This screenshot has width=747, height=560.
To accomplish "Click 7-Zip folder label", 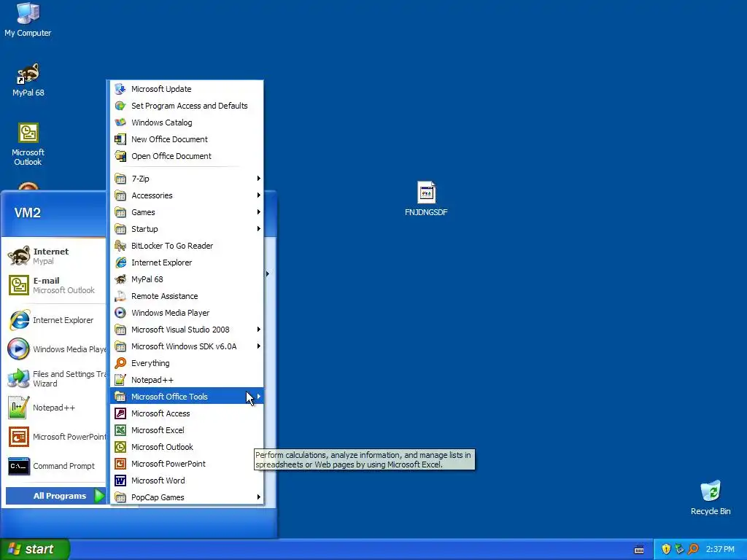I will tap(140, 179).
